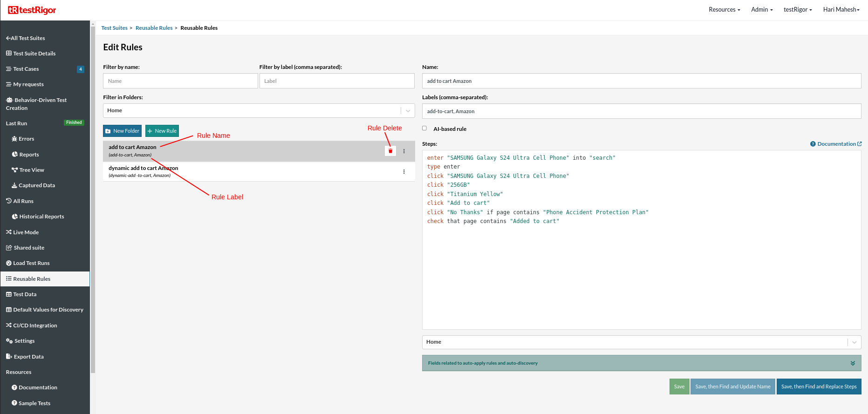Toggle the AI-based rule checkbox
This screenshot has width=868, height=414.
tap(424, 129)
